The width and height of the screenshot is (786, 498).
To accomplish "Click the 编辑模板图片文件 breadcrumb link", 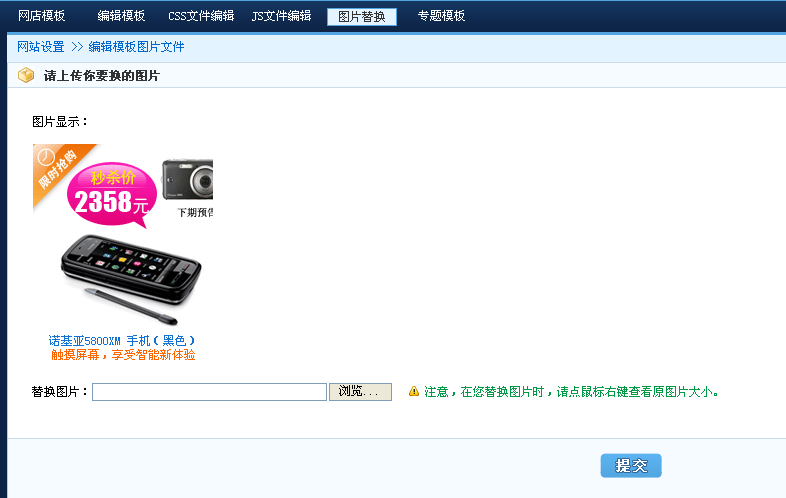I will point(136,47).
